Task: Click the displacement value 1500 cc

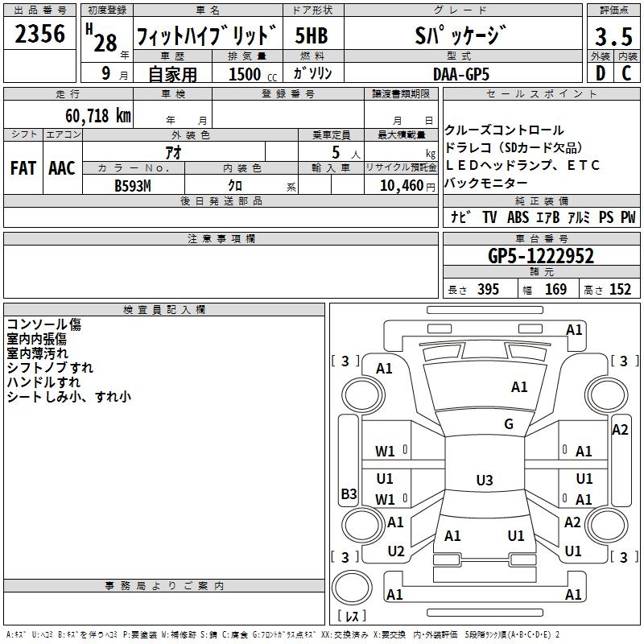Action: [x=253, y=75]
